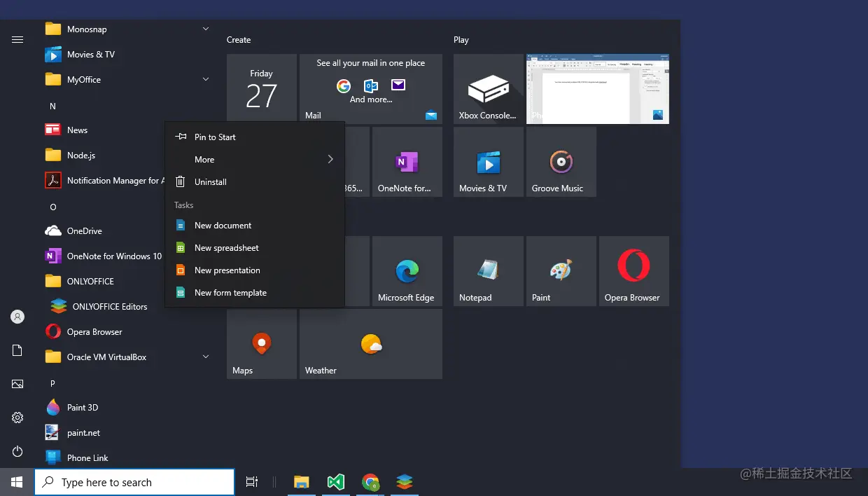Image resolution: width=868 pixels, height=496 pixels.
Task: Open Settings from the Start sidebar
Action: [17, 417]
